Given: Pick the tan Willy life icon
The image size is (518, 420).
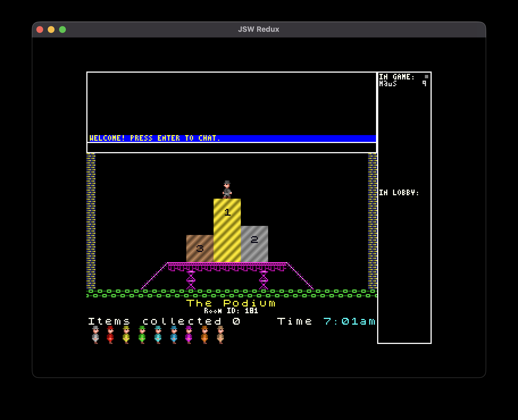Looking at the screenshot, I should [220, 335].
